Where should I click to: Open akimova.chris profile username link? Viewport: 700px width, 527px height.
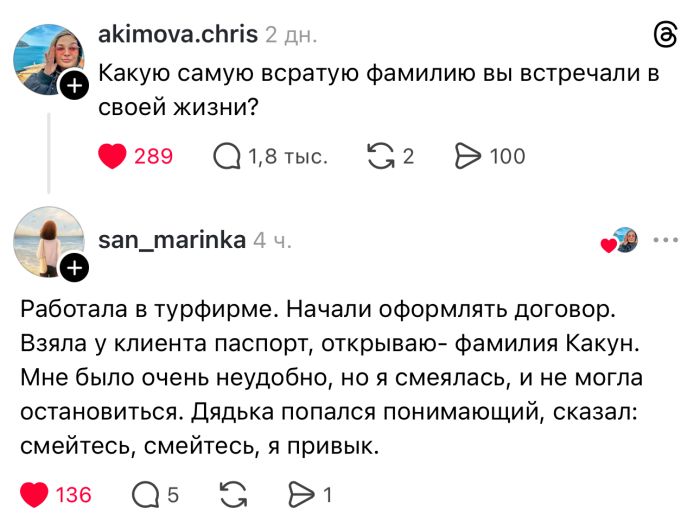(178, 35)
